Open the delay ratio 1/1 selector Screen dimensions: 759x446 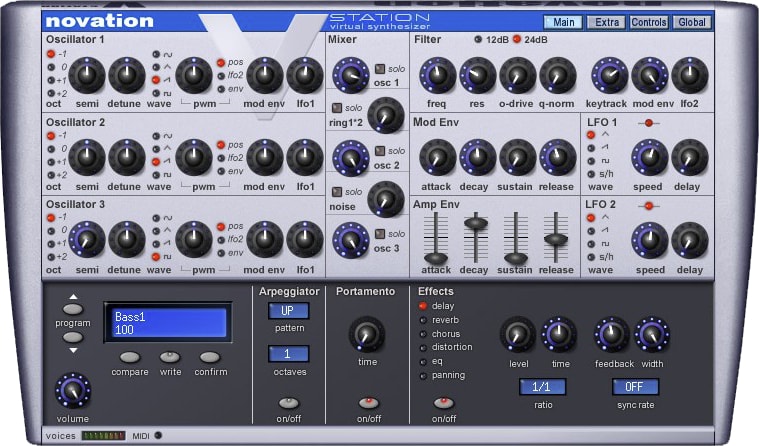[x=541, y=386]
